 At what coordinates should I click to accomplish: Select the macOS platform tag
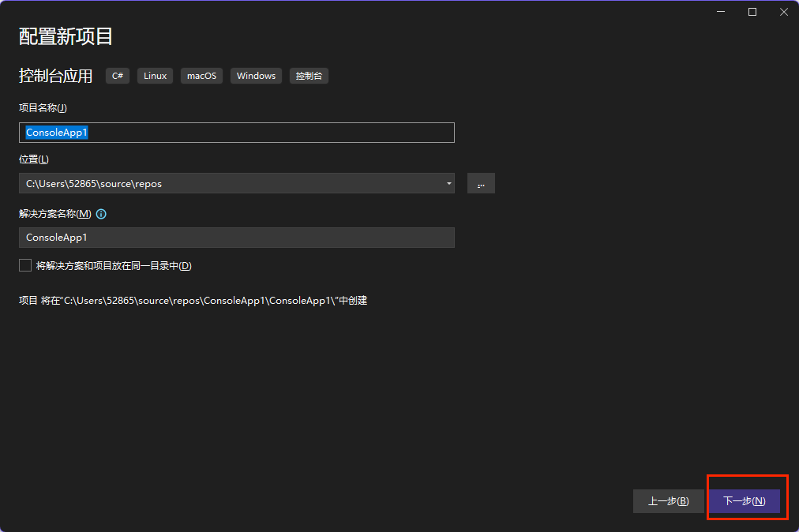(x=201, y=76)
